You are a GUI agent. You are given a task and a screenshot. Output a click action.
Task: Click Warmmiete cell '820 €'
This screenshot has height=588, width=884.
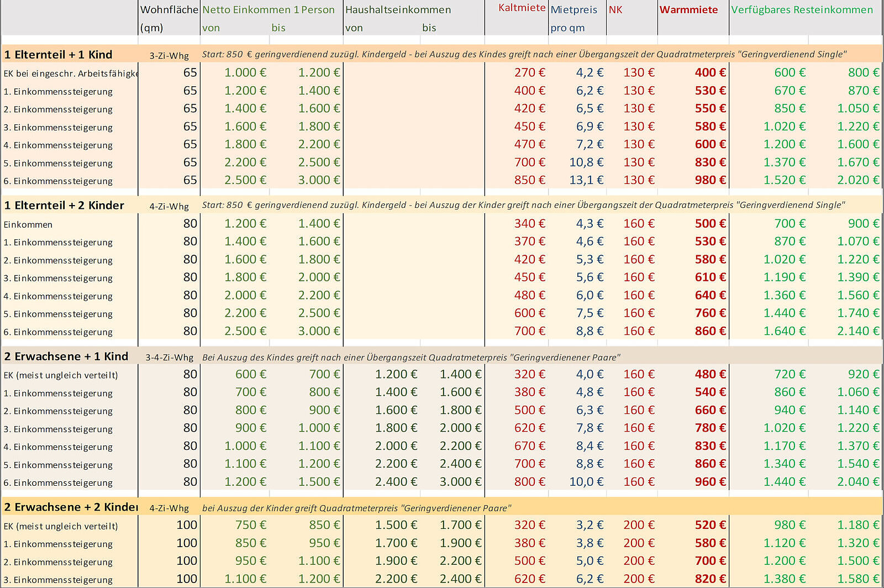point(710,579)
